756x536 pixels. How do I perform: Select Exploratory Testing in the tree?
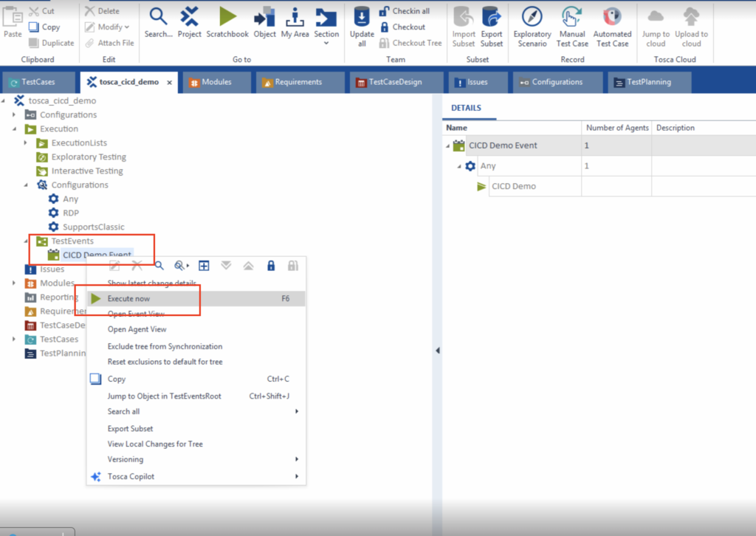89,157
